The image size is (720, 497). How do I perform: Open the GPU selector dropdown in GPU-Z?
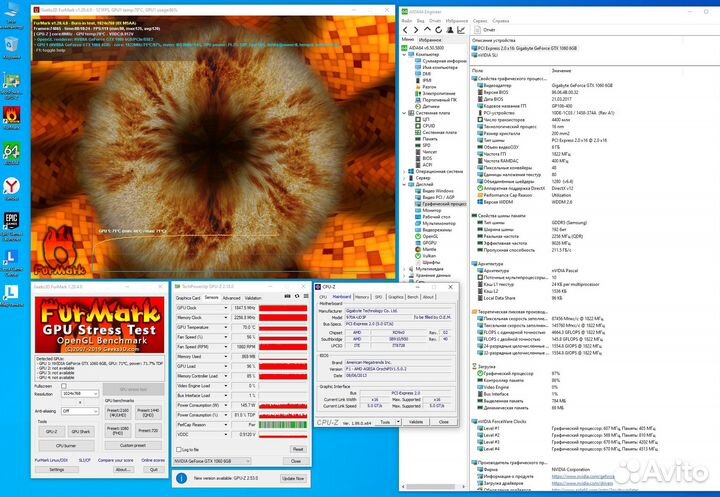click(x=212, y=461)
